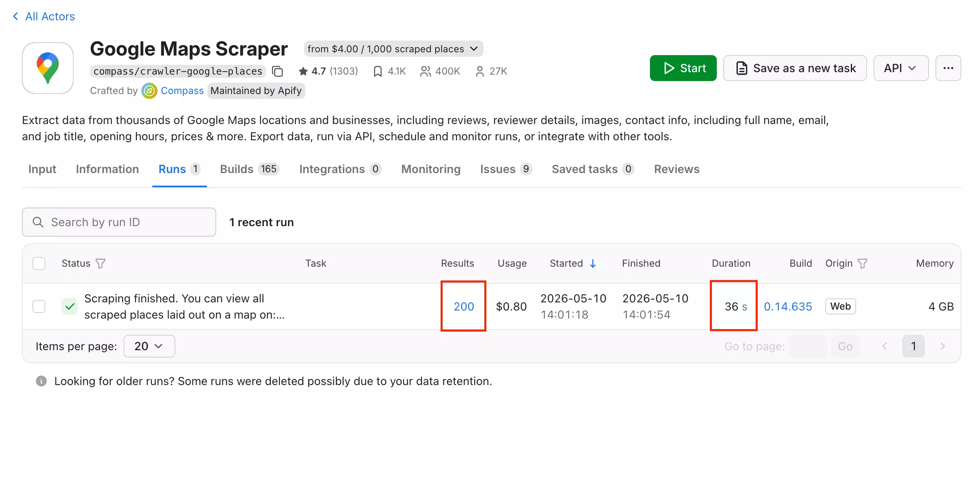The height and width of the screenshot is (488, 980).
Task: Click the Go page button
Action: pyautogui.click(x=845, y=346)
